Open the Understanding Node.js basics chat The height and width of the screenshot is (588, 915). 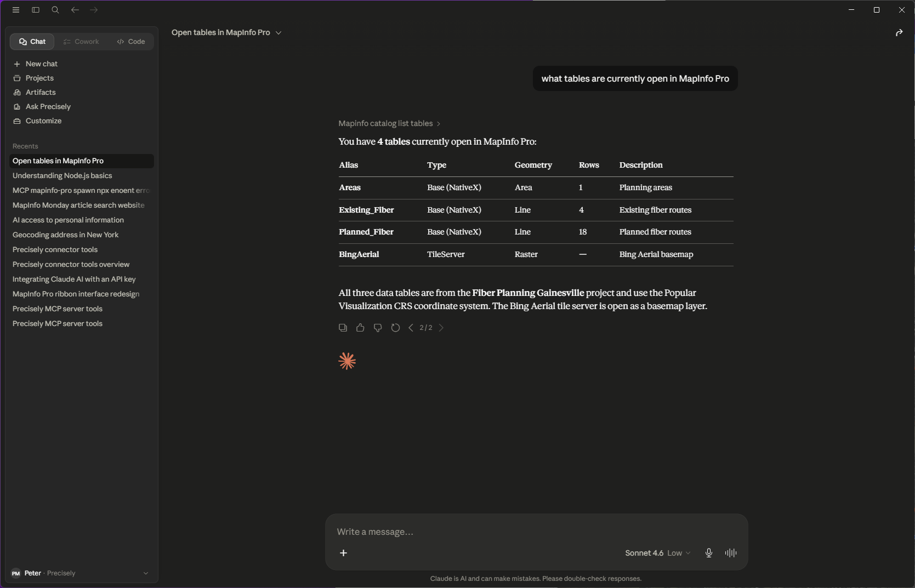point(82,176)
